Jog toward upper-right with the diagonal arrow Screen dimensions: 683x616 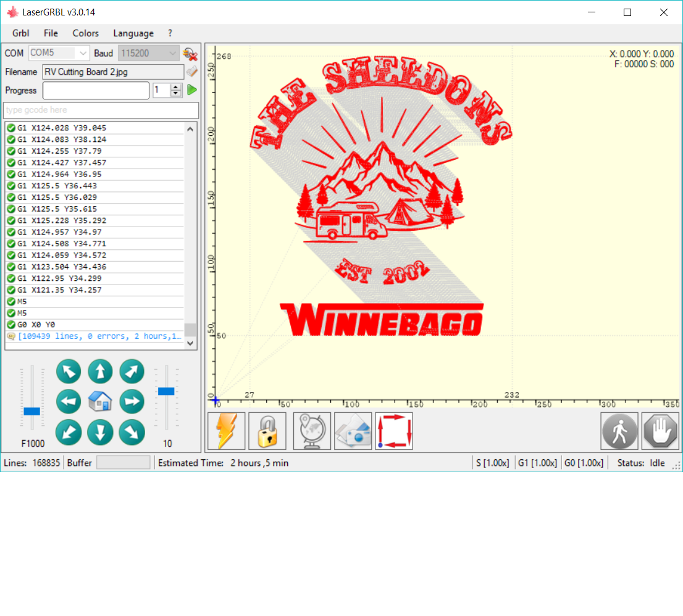point(132,372)
